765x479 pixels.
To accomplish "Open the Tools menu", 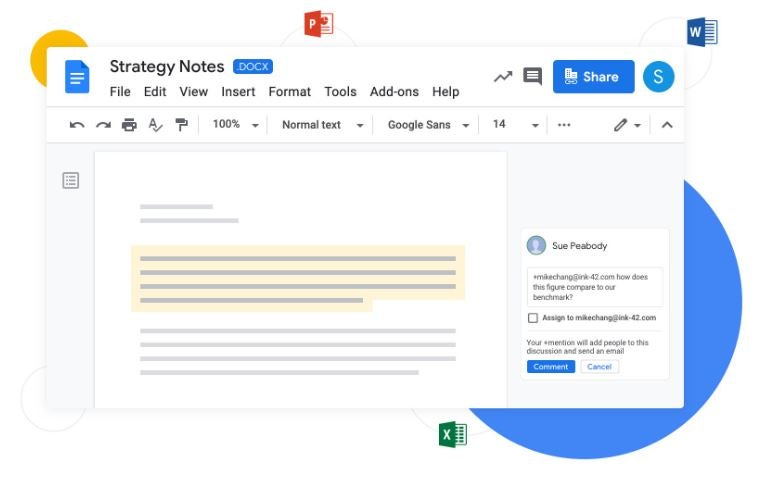I will pyautogui.click(x=341, y=92).
